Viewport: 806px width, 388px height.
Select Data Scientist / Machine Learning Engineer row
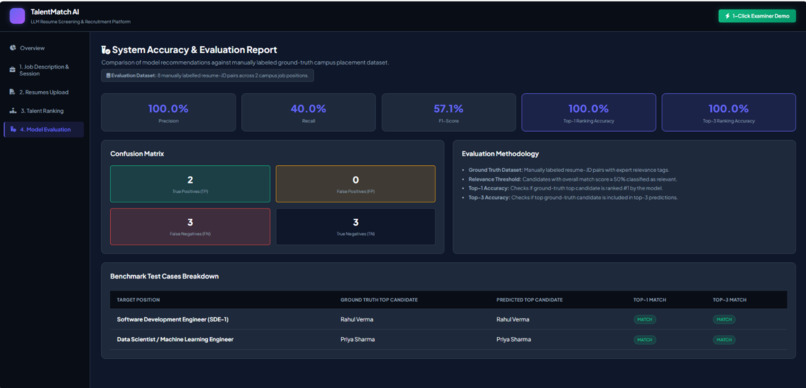pos(448,339)
